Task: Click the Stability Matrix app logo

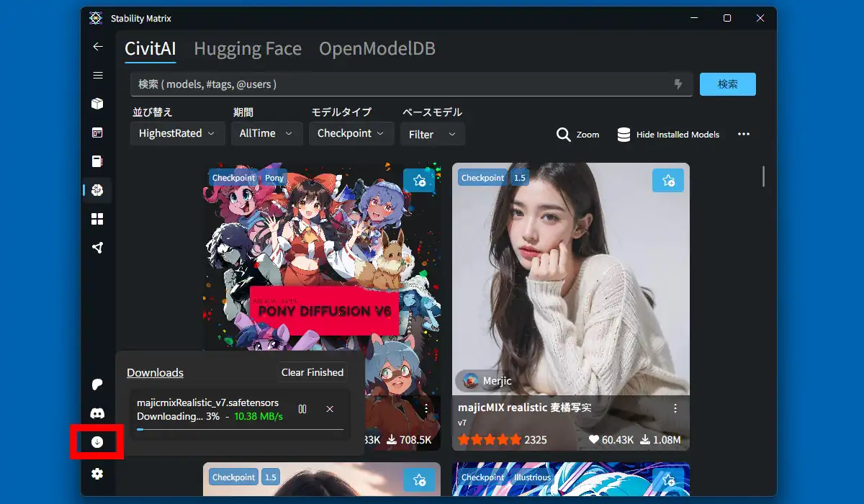Action: click(96, 18)
